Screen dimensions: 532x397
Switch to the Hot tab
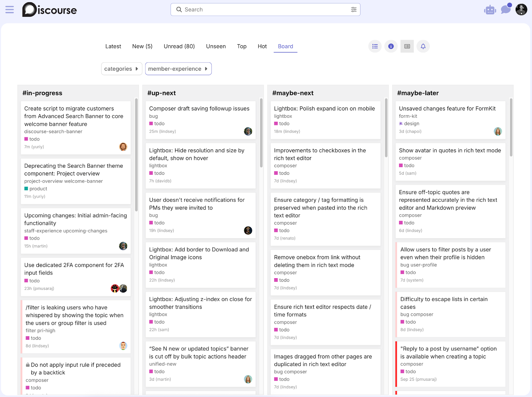click(262, 46)
